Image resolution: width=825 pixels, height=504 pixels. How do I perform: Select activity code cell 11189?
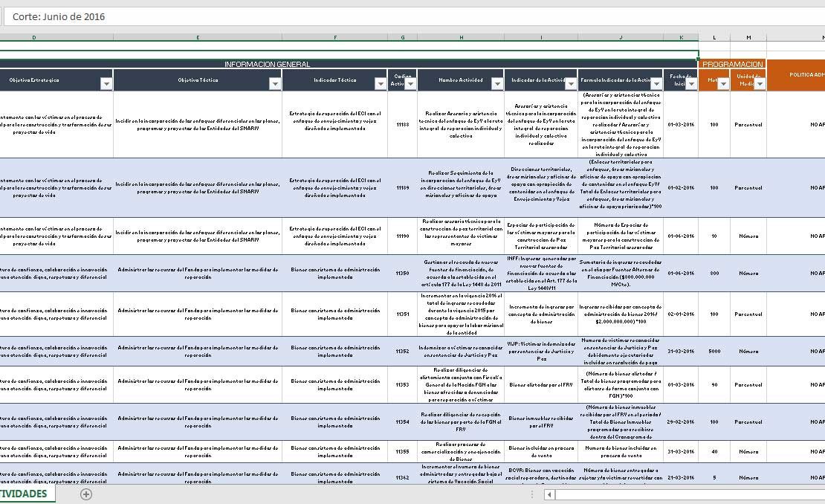403,188
